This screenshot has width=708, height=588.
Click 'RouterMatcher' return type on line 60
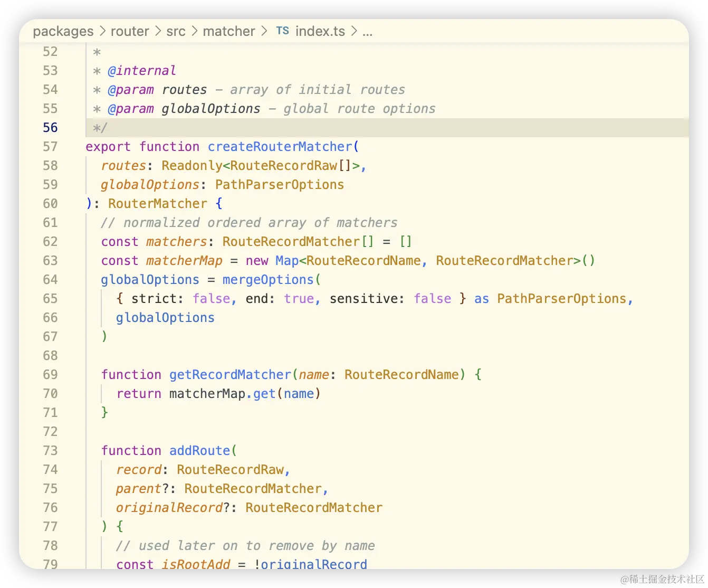(158, 204)
